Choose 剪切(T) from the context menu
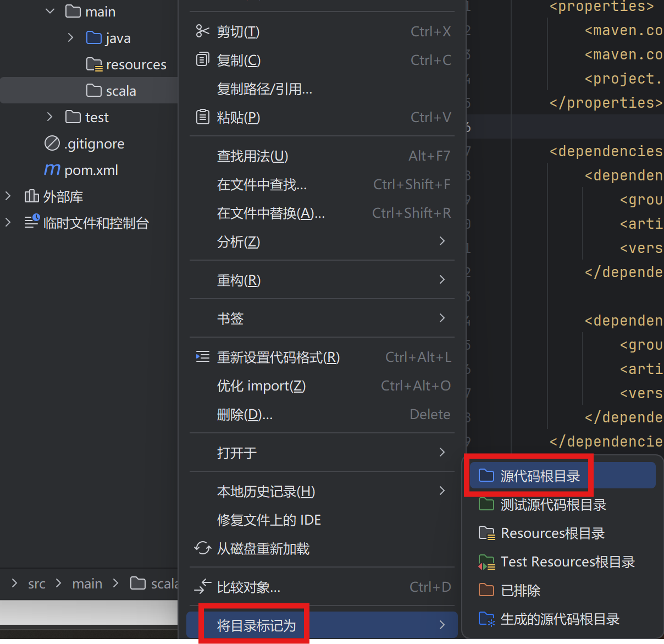The image size is (664, 644). click(x=322, y=31)
